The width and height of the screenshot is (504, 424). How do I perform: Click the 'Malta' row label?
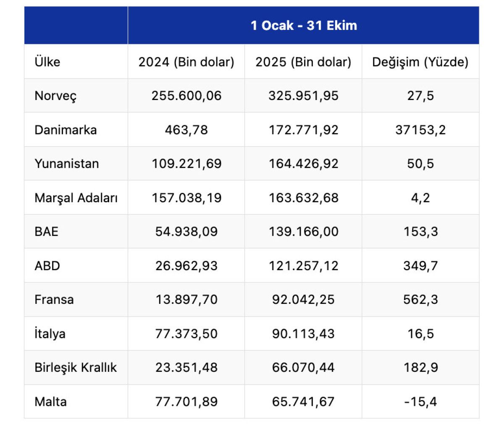click(51, 402)
